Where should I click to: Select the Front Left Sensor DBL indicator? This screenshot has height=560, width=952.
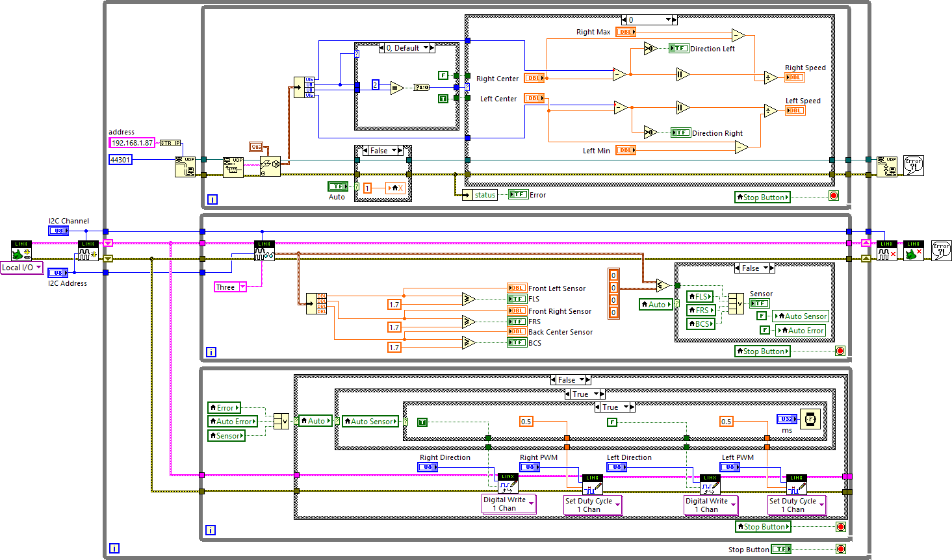click(x=517, y=288)
